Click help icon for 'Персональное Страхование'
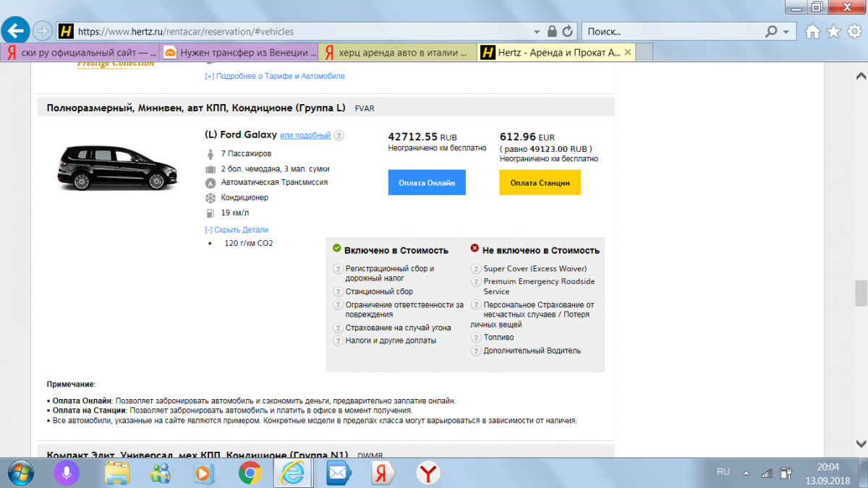Viewport: 868px width, 488px height. pos(476,305)
